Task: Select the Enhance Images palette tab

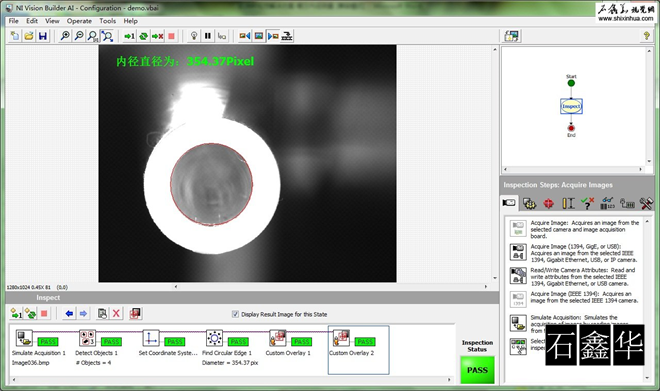Action: pyautogui.click(x=529, y=203)
